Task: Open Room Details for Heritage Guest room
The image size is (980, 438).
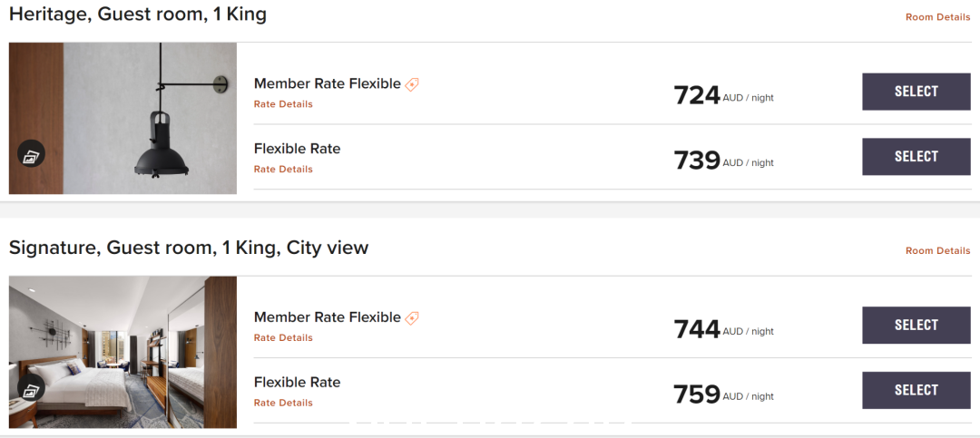Action: point(937,17)
